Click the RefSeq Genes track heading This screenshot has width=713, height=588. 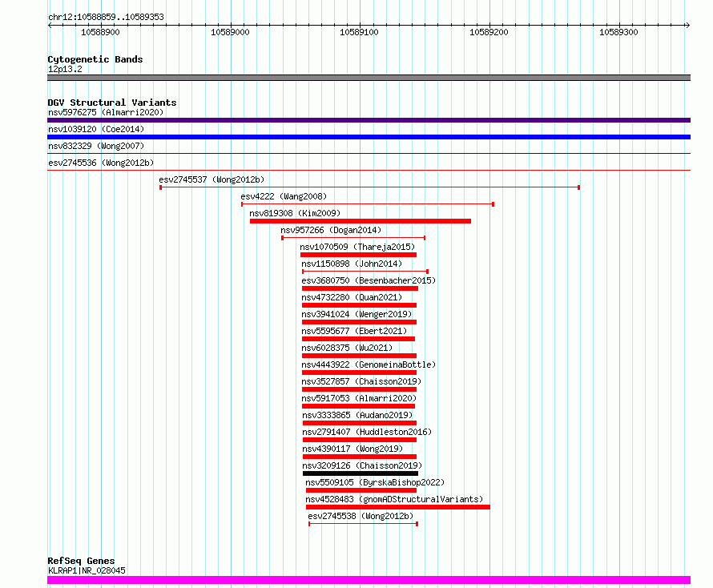pos(81,561)
